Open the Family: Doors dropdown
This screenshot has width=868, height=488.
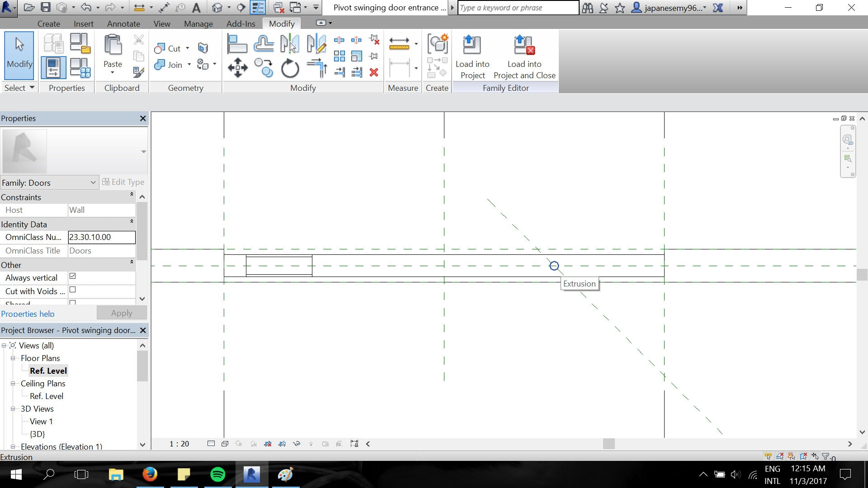click(49, 183)
